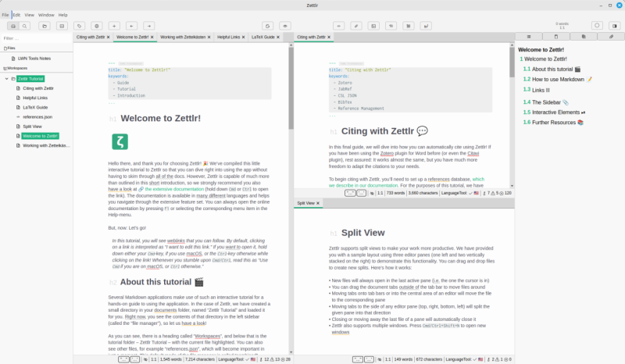
Task: Collapse the Zettlr Tutorial workspace folder
Action: pyautogui.click(x=6, y=79)
